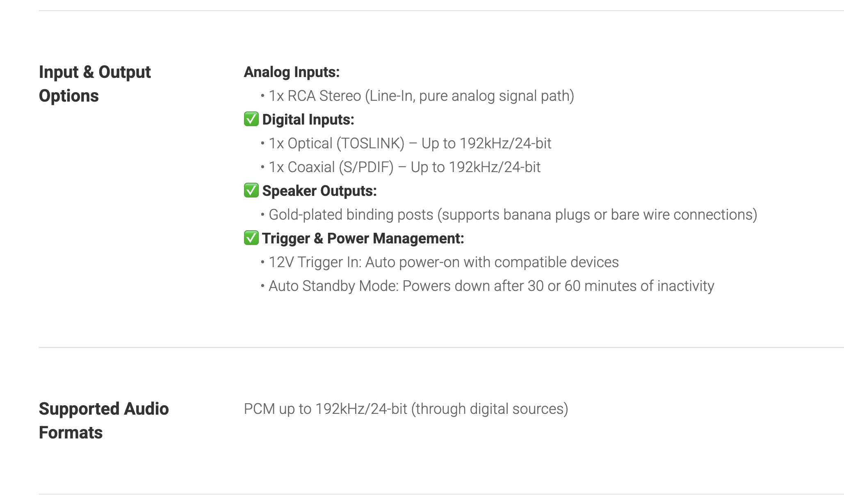Click the Trigger & Power Management heading text
The image size is (844, 504).
pos(363,238)
